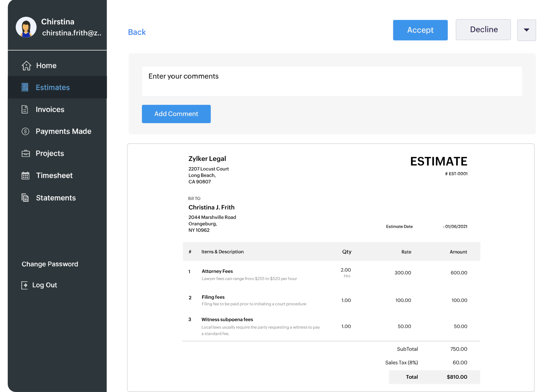This screenshot has height=392, width=544.
Task: Accept the estimate EST-0001
Action: 420,30
